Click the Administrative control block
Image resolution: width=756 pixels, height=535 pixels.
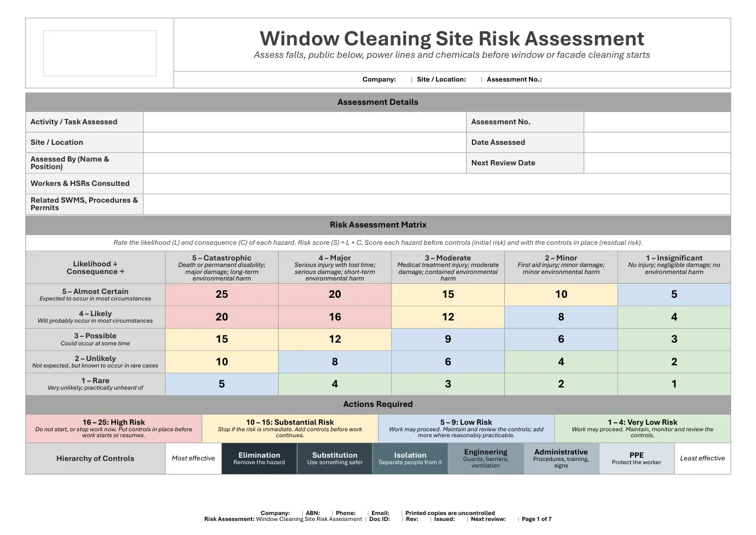(561, 459)
